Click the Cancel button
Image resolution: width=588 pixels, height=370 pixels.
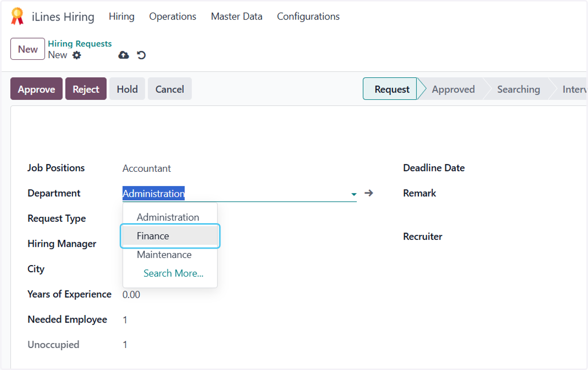(x=170, y=89)
